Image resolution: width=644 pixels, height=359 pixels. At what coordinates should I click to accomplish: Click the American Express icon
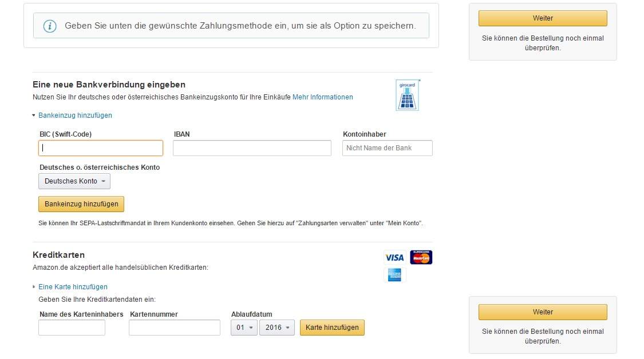tap(394, 275)
